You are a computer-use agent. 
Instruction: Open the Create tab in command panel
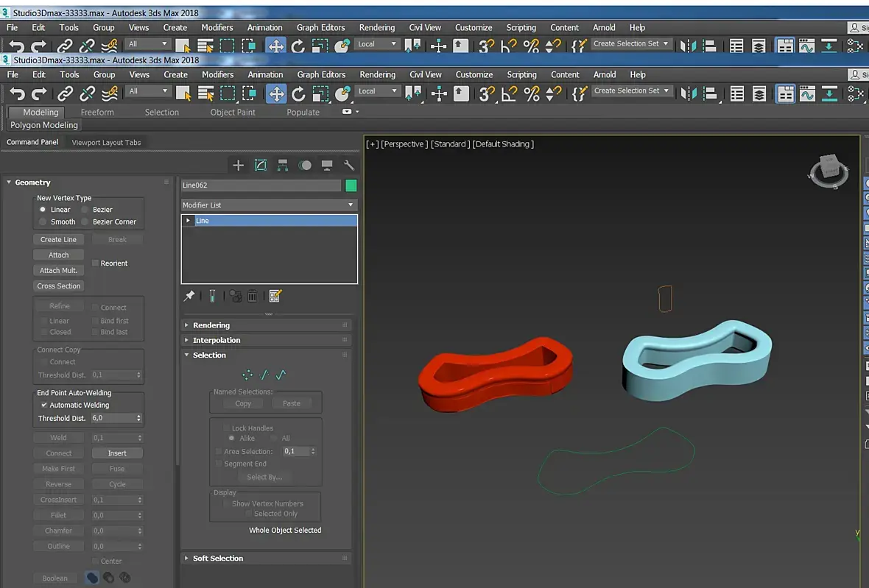coord(238,166)
